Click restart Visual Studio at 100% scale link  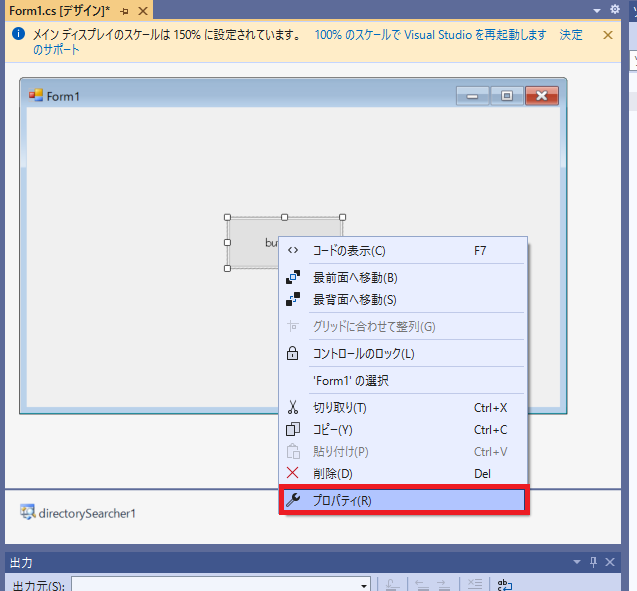pyautogui.click(x=430, y=35)
